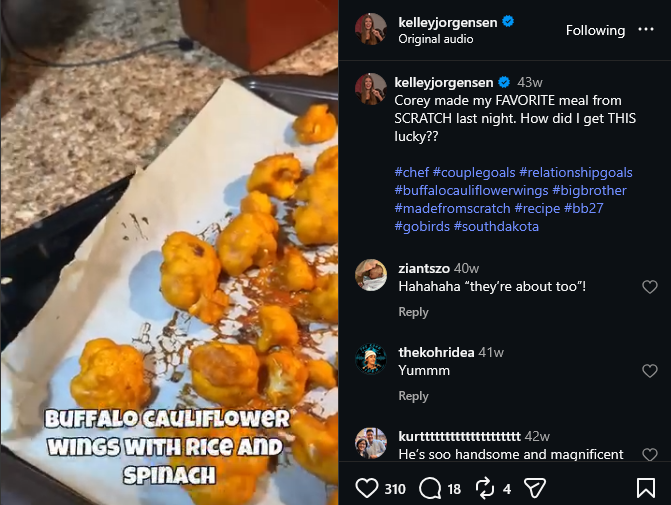Reply to thekohridea's comment

tap(413, 395)
